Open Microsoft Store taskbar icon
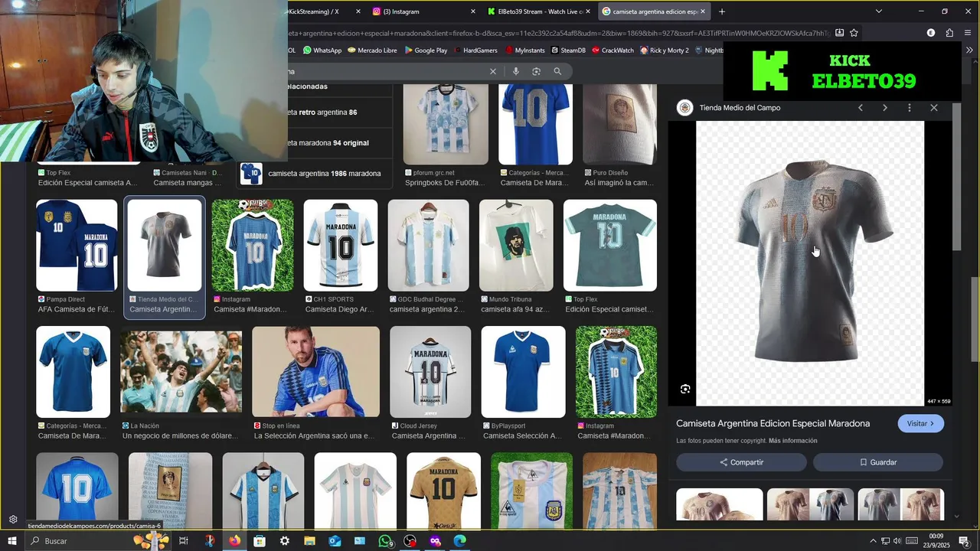Image resolution: width=980 pixels, height=551 pixels. (x=260, y=541)
